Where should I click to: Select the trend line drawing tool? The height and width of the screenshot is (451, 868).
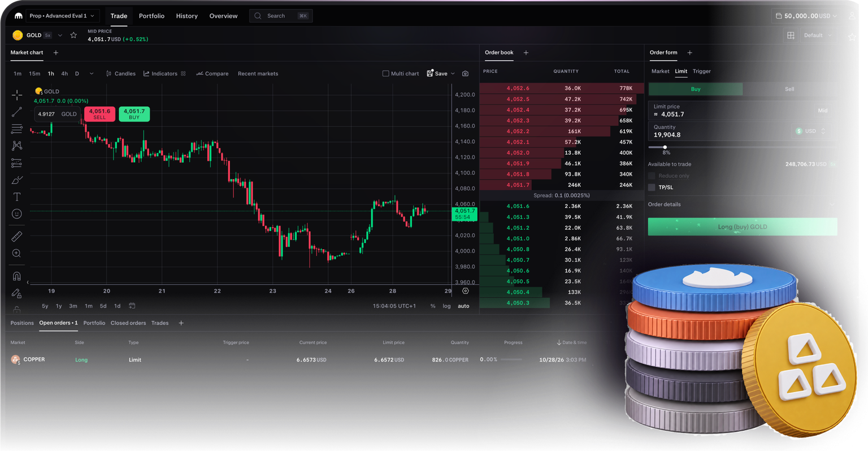click(17, 112)
